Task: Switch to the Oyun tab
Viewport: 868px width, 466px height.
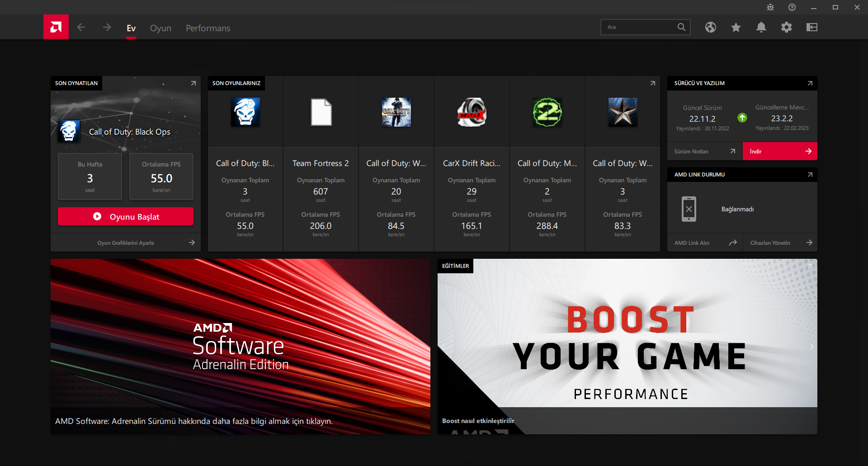Action: pyautogui.click(x=160, y=28)
